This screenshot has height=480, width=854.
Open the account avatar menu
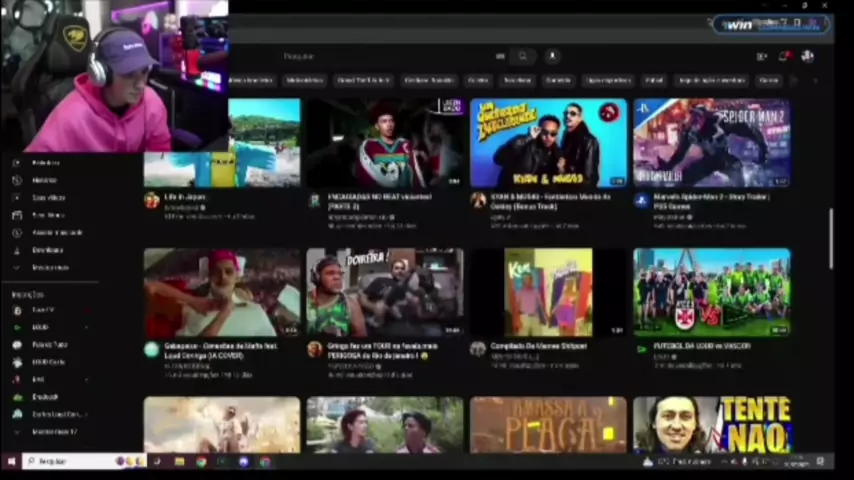(x=807, y=57)
